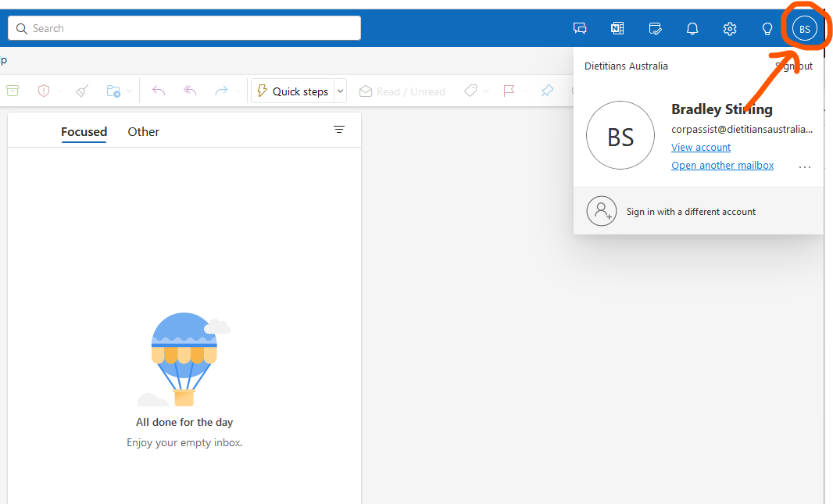833x504 pixels.
Task: Report the message as junk
Action: pyautogui.click(x=44, y=91)
